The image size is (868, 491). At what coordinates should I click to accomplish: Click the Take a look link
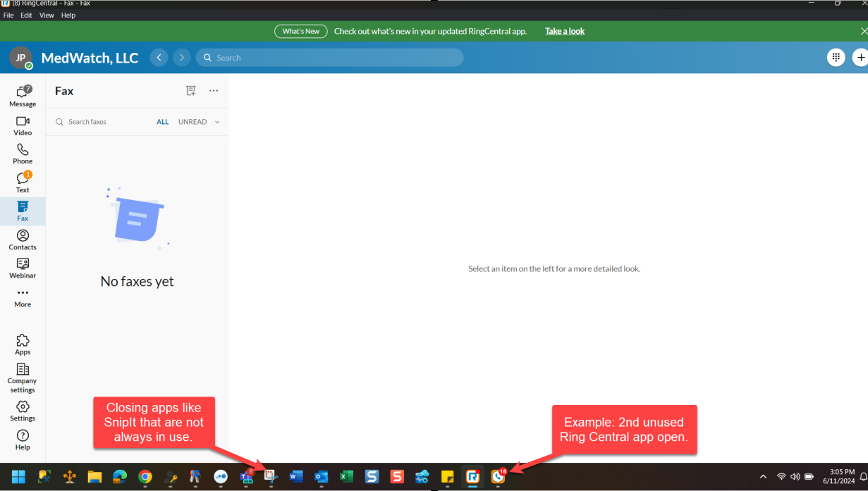click(565, 31)
